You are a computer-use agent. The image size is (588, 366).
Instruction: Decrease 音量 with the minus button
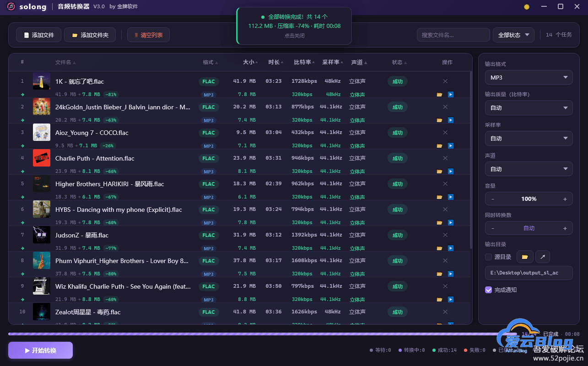tap(493, 199)
